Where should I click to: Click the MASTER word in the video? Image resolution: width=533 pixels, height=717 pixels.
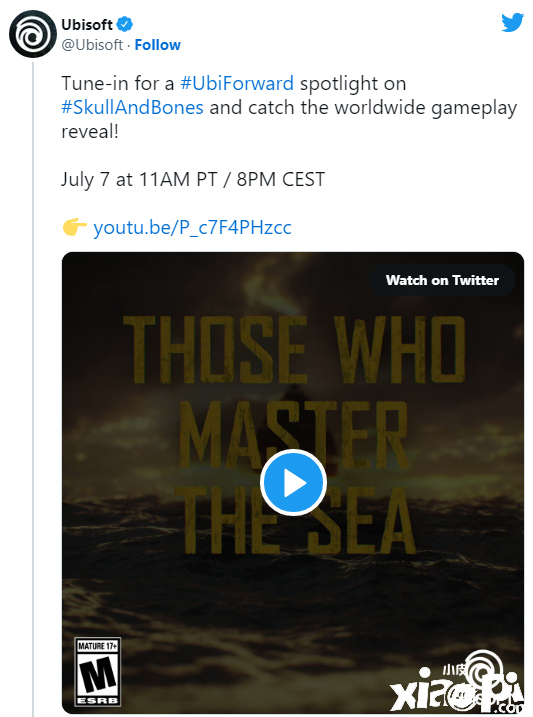pyautogui.click(x=293, y=434)
